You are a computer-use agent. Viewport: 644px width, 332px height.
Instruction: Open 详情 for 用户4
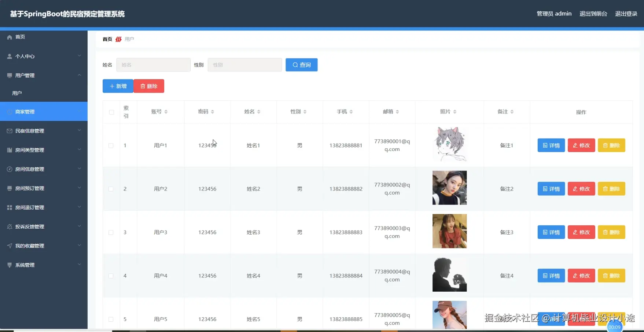[x=551, y=276]
